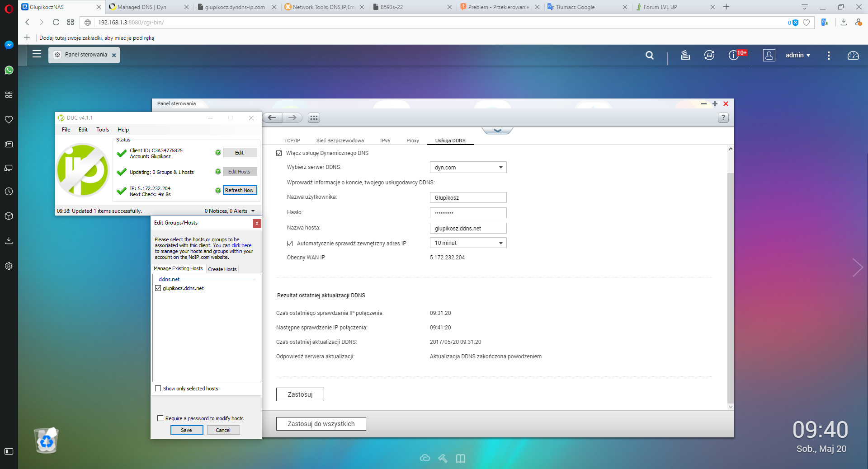Toggle 'Włącz usługę Dynamicznego DNS' checkbox
The width and height of the screenshot is (868, 469).
[x=279, y=153]
